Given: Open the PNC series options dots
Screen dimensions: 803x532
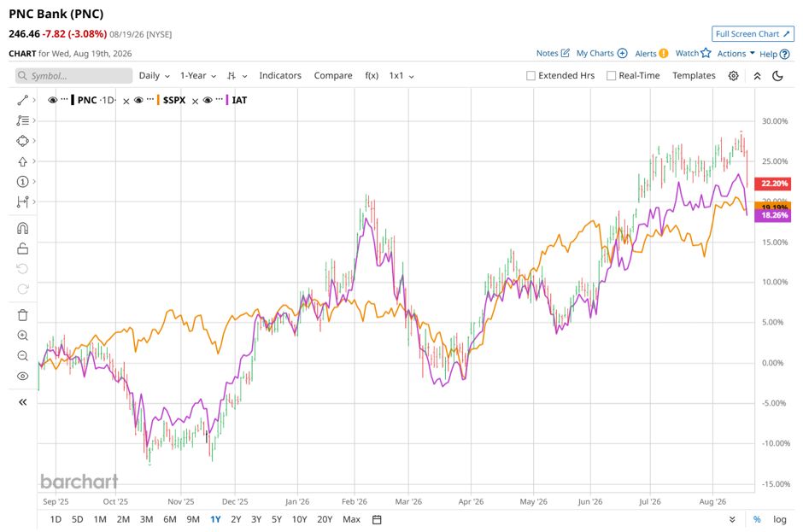Looking at the screenshot, I should click(x=65, y=99).
